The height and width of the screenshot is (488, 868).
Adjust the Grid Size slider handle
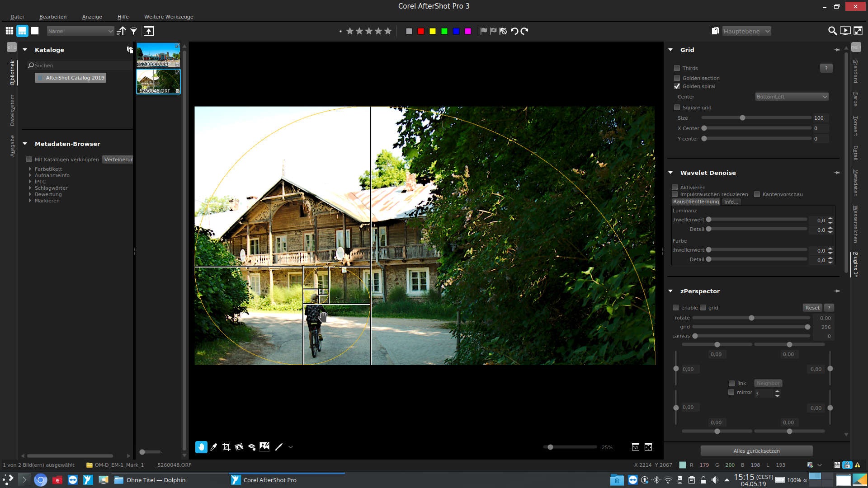pyautogui.click(x=742, y=118)
